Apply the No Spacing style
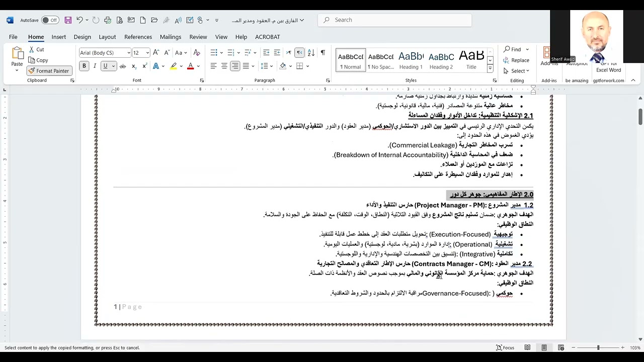This screenshot has width=644, height=362. (x=381, y=60)
